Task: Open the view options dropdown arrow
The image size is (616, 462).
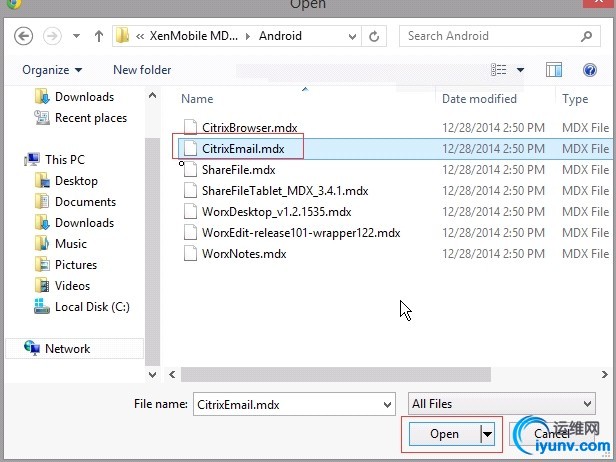Action: pyautogui.click(x=520, y=70)
